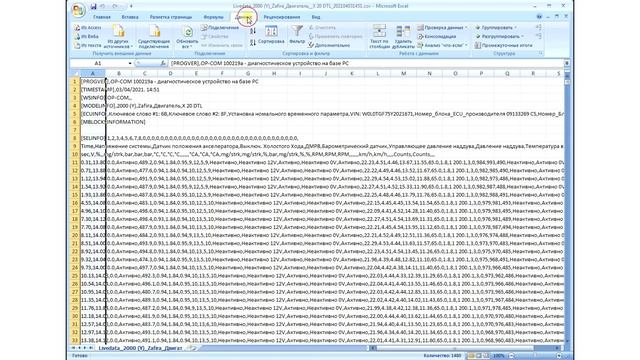Click the Save icon in quick access toolbar
Image resolution: width=640 pixels, height=360 pixels.
[x=93, y=6]
